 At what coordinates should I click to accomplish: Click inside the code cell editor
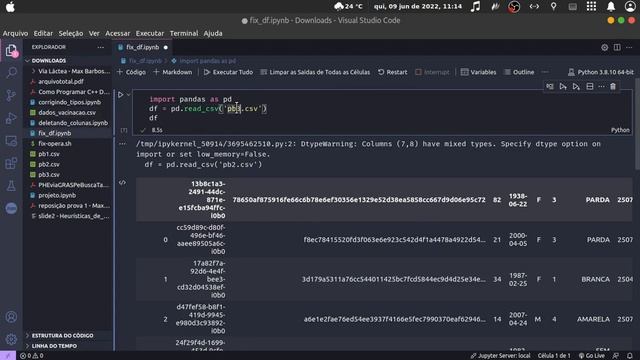click(x=382, y=108)
